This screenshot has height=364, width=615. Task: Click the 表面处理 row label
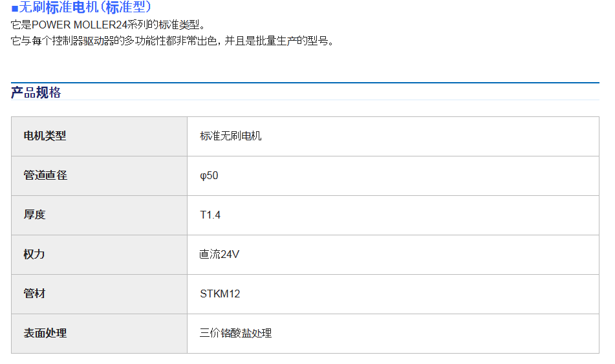(45, 333)
